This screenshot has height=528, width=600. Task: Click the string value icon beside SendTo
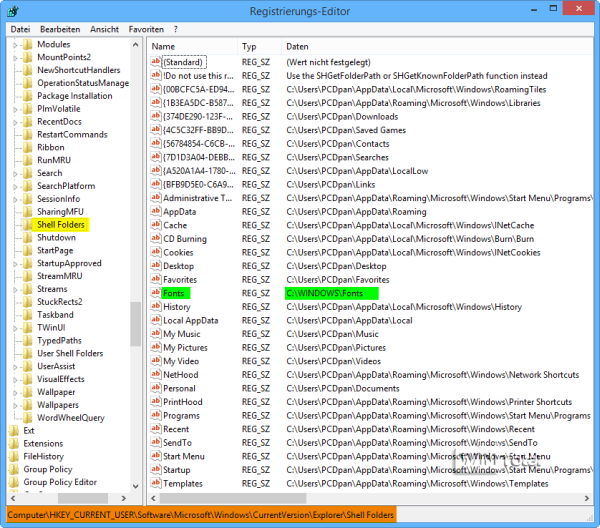tap(155, 442)
